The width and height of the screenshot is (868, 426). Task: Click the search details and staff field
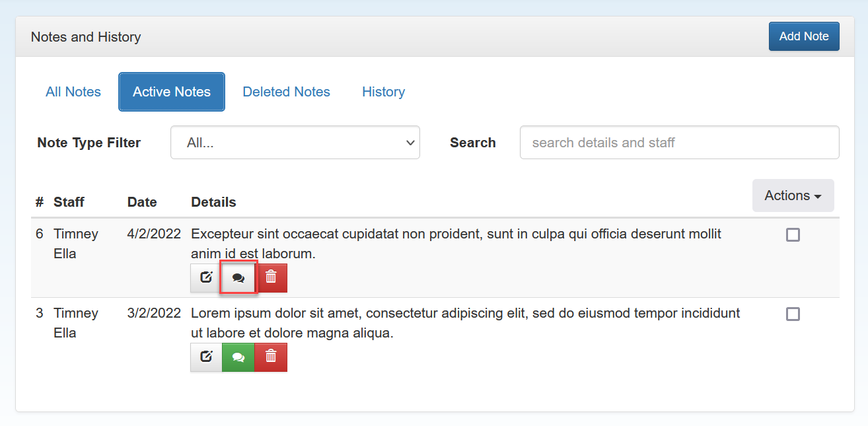(679, 142)
